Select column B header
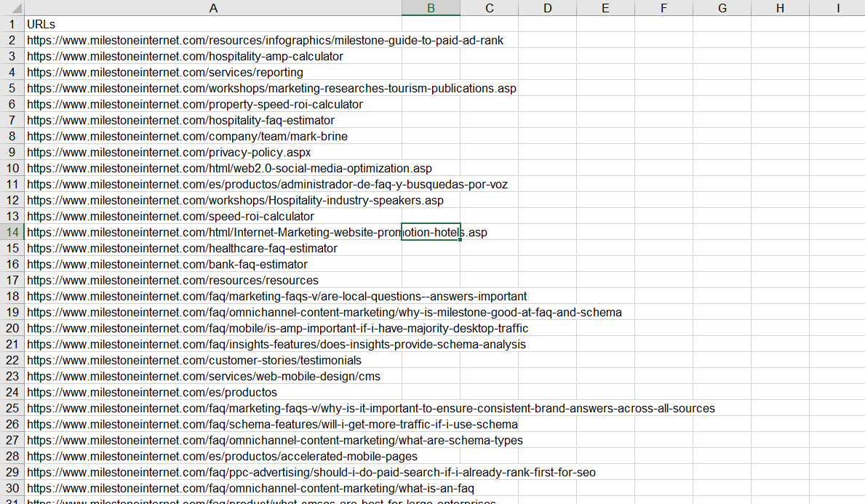This screenshot has height=504, width=865. click(431, 8)
